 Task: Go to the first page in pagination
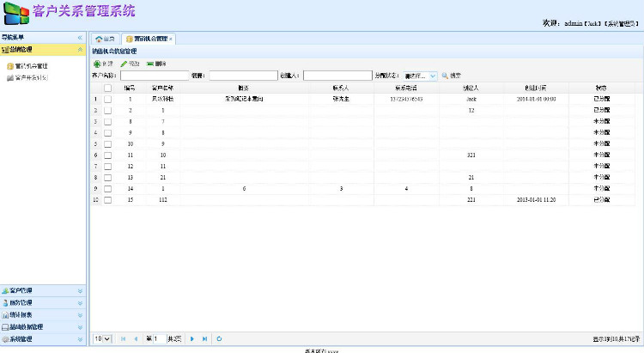click(123, 339)
